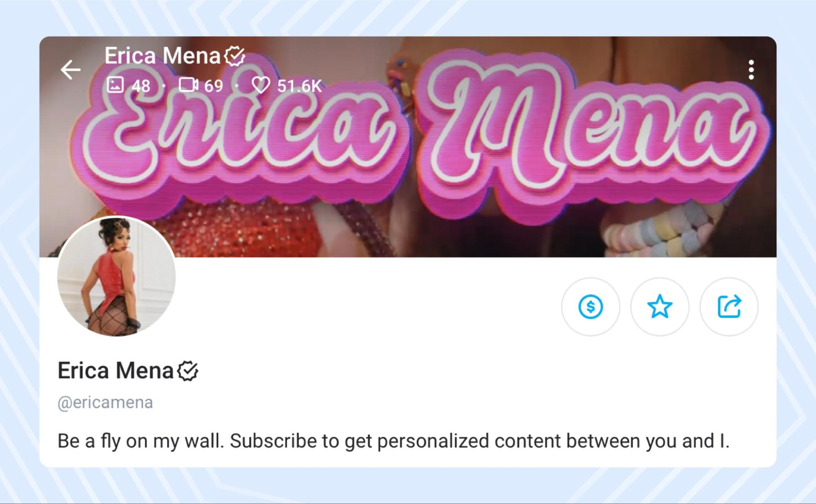Click the Erica Mena header title text
The height and width of the screenshot is (504, 816).
pos(162,56)
